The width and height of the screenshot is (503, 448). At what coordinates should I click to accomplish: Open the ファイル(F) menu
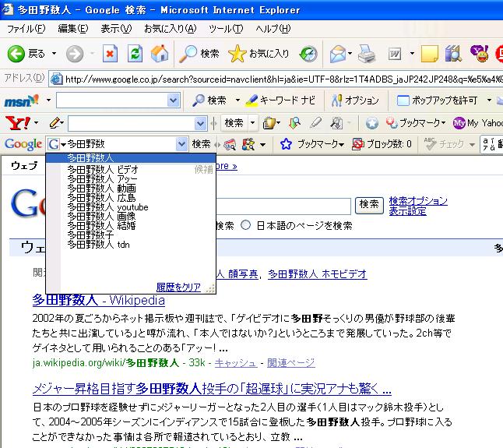[x=26, y=29]
